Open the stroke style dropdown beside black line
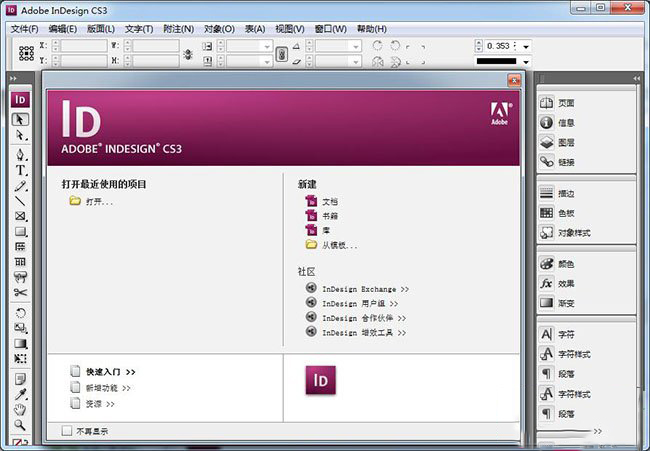The width and height of the screenshot is (650, 451). pos(526,62)
